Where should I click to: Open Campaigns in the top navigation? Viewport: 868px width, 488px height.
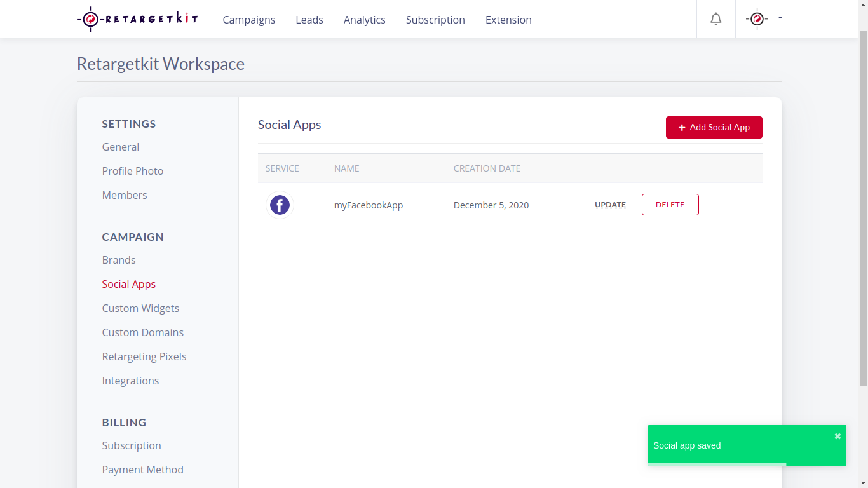tap(249, 20)
